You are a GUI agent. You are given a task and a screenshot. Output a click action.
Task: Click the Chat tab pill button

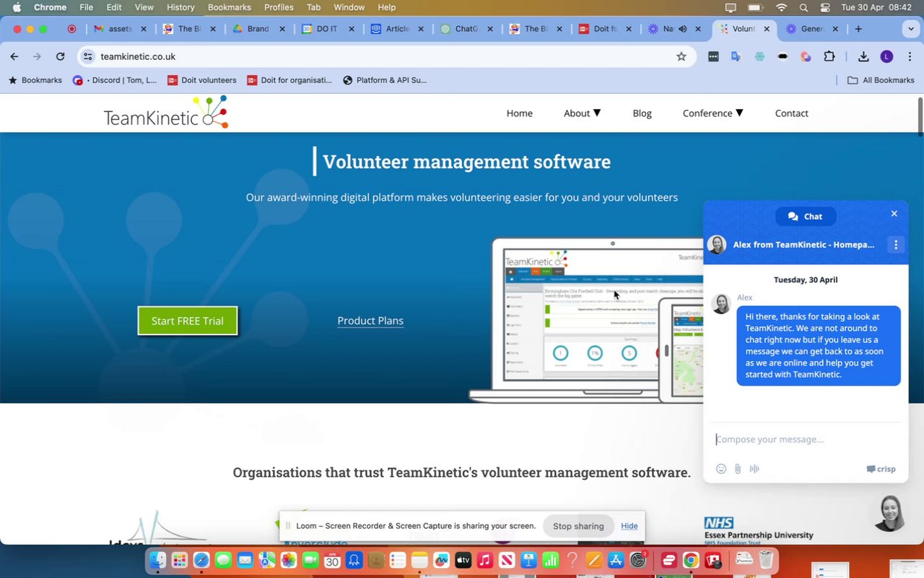tap(806, 216)
